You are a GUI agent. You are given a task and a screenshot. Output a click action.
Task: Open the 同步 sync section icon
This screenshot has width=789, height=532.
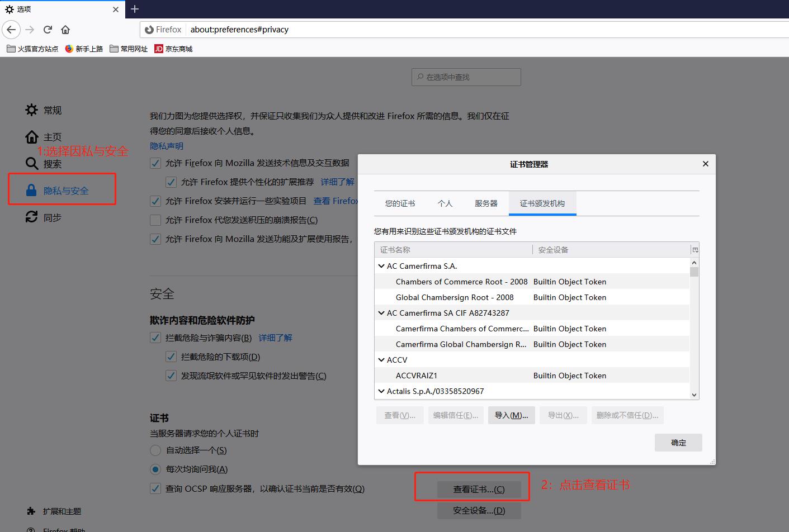(x=32, y=217)
